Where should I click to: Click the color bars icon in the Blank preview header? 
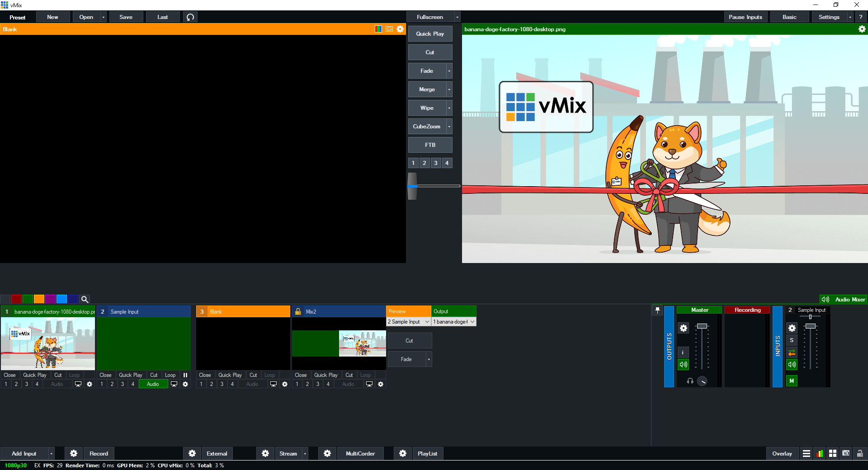tap(378, 29)
